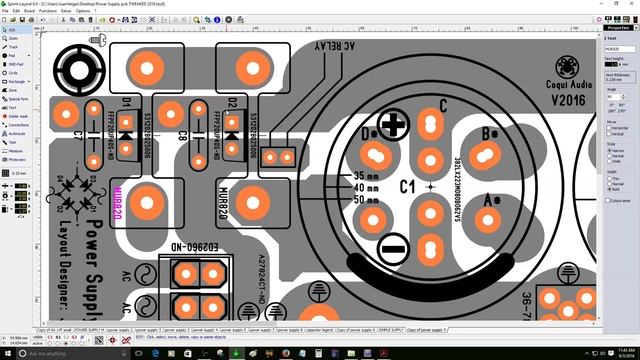Click the Print toolbar icon

point(31,20)
